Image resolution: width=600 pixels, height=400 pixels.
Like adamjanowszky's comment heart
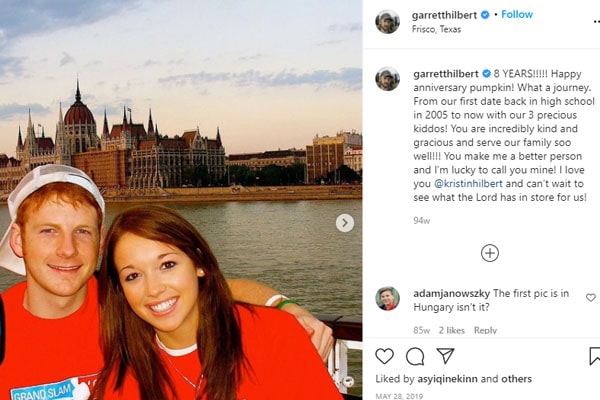coord(591,297)
